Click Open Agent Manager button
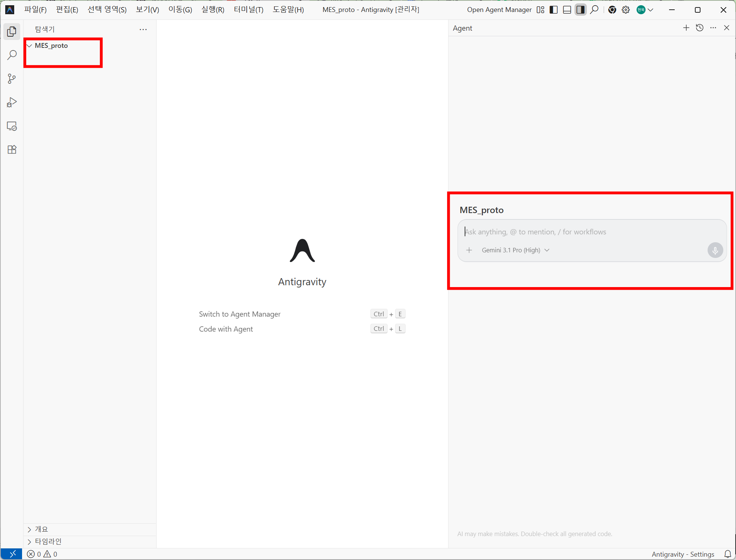 499,10
